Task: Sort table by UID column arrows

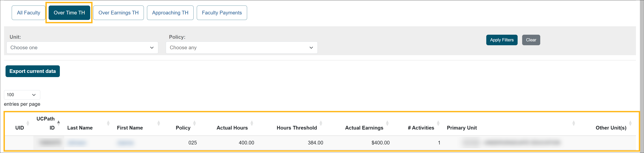Action: 28,123
